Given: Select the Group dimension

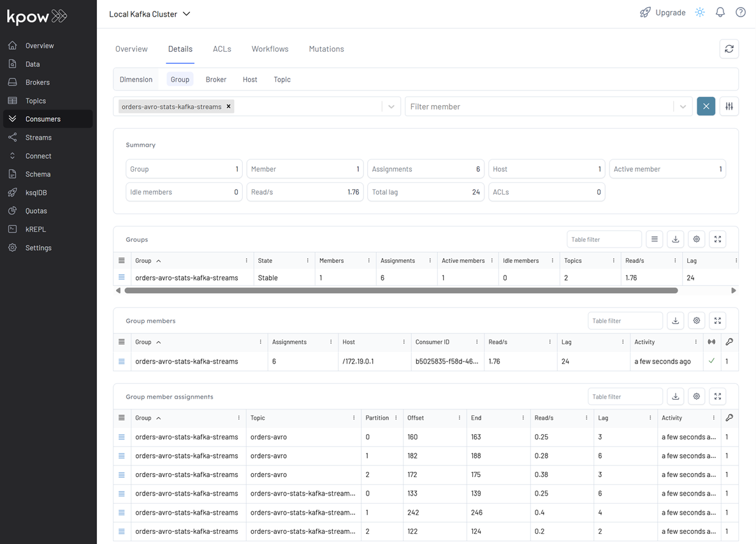Looking at the screenshot, I should tap(180, 80).
